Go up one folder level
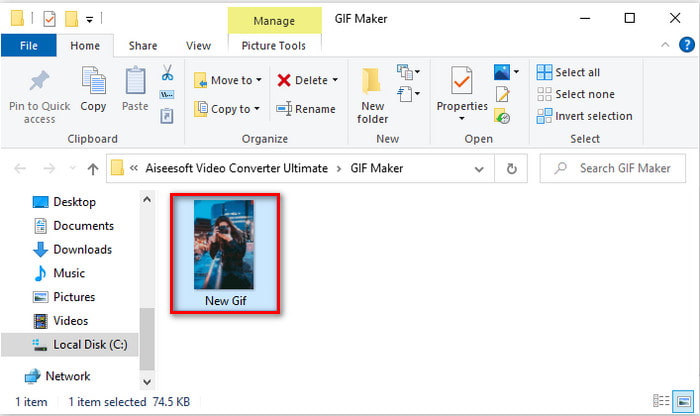Image resolution: width=700 pixels, height=416 pixels. [x=93, y=168]
